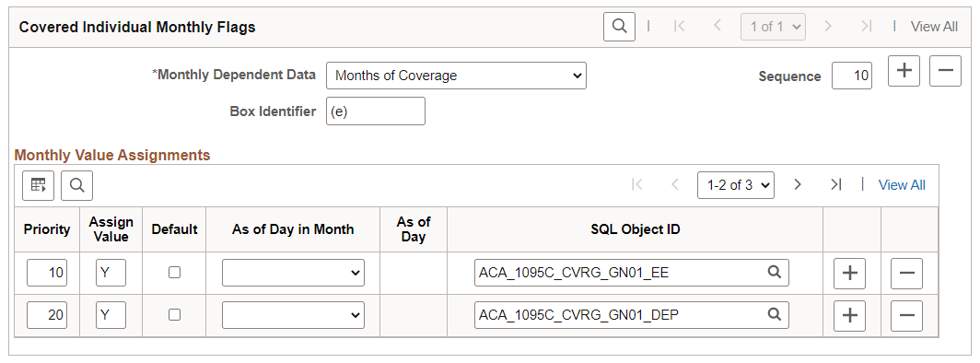Delete the ACA_1095C_CVRG_GN01_EE row
The width and height of the screenshot is (980, 363).
(x=906, y=273)
